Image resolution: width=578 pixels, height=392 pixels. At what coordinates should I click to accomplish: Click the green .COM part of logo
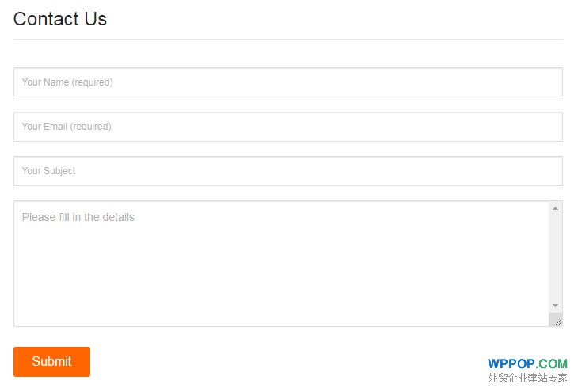(x=551, y=363)
